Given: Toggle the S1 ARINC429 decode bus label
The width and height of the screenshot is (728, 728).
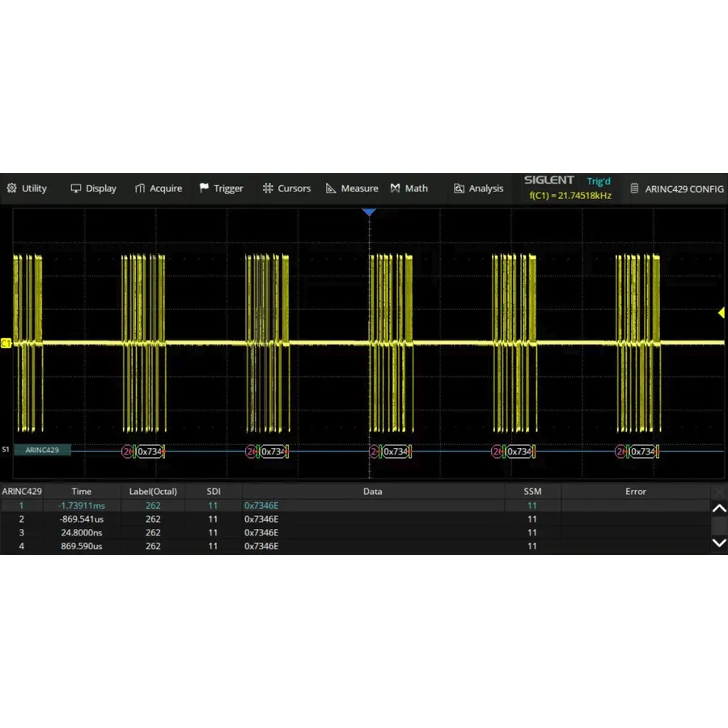Looking at the screenshot, I should point(42,450).
